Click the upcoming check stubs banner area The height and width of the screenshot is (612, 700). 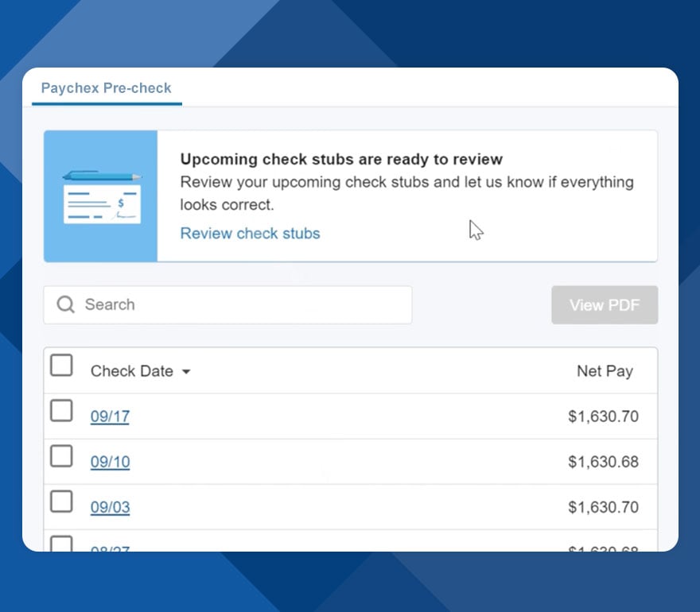coord(350,196)
